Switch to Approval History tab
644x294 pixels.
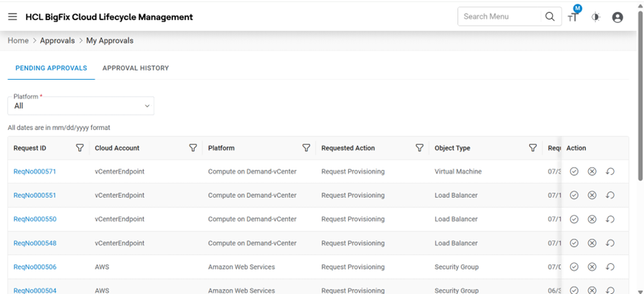[136, 68]
